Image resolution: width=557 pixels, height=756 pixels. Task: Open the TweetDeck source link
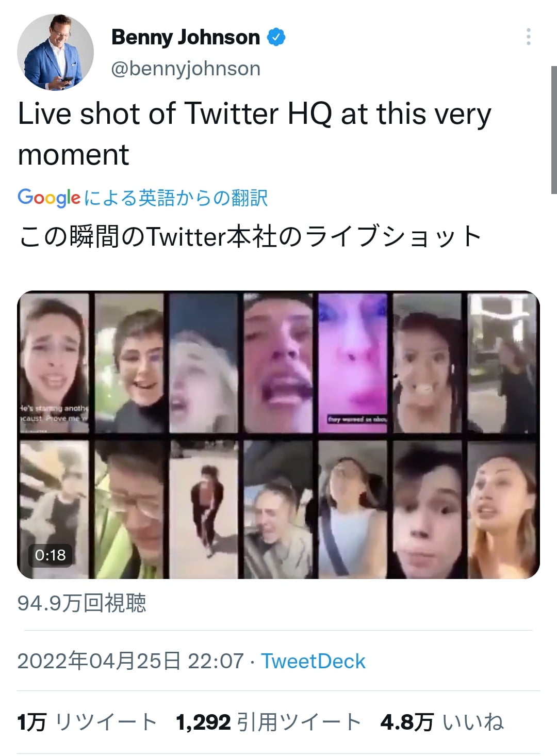coord(313,661)
